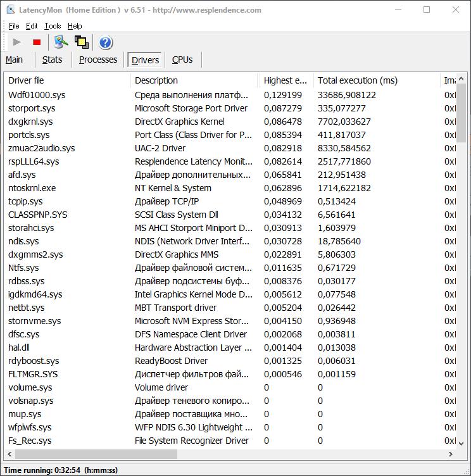The width and height of the screenshot is (471, 476).
Task: Select the mup.sys row
Action: pos(230,414)
